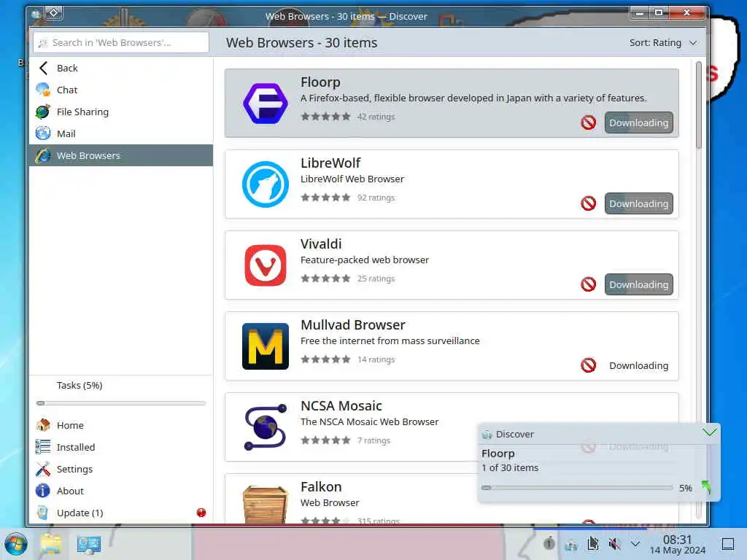Open the Installed applications page

(121, 447)
